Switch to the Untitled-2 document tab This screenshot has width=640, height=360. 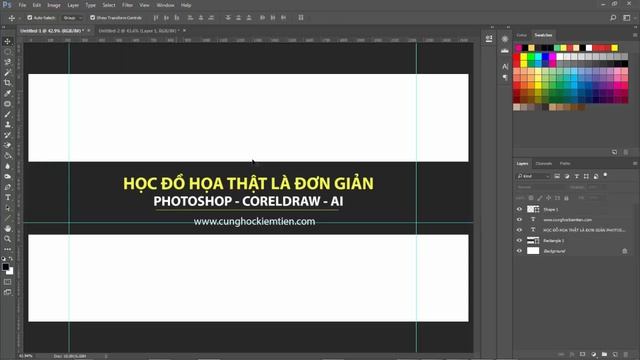(x=138, y=31)
